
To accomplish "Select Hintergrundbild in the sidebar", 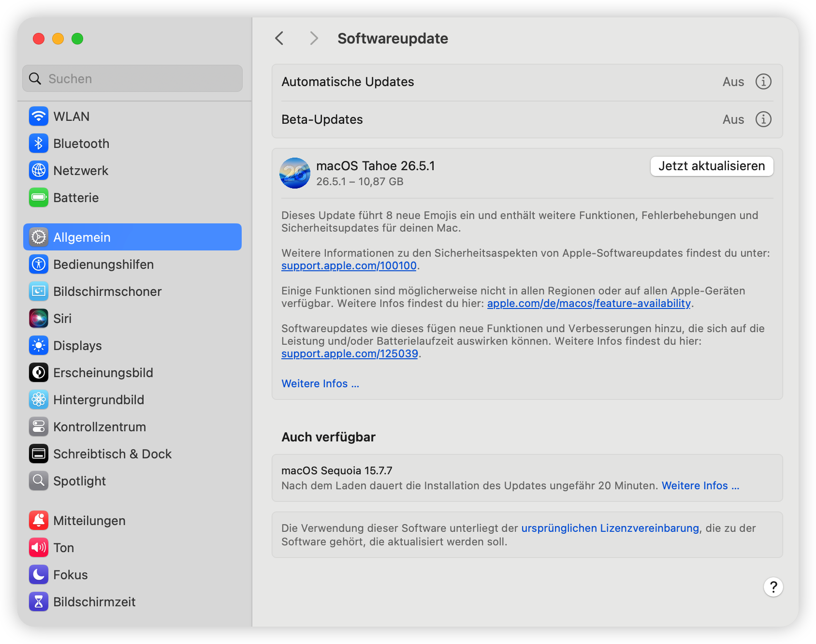I will 99,400.
